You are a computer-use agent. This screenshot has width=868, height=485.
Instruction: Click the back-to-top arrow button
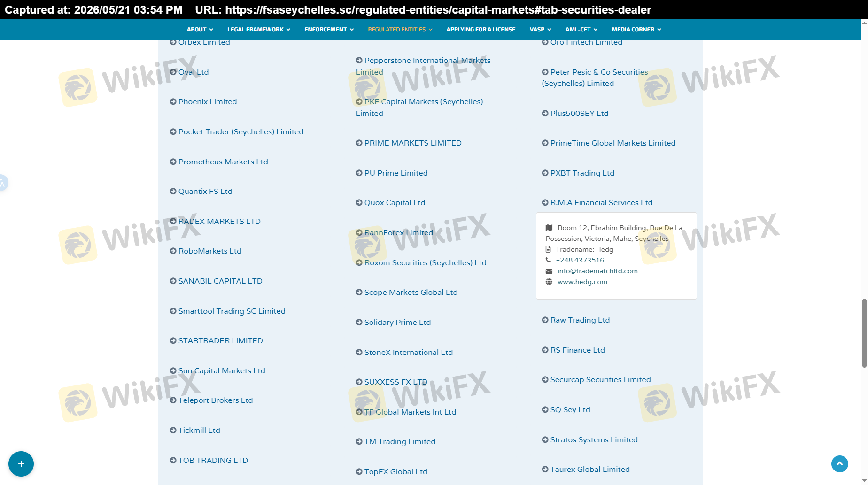pos(840,464)
